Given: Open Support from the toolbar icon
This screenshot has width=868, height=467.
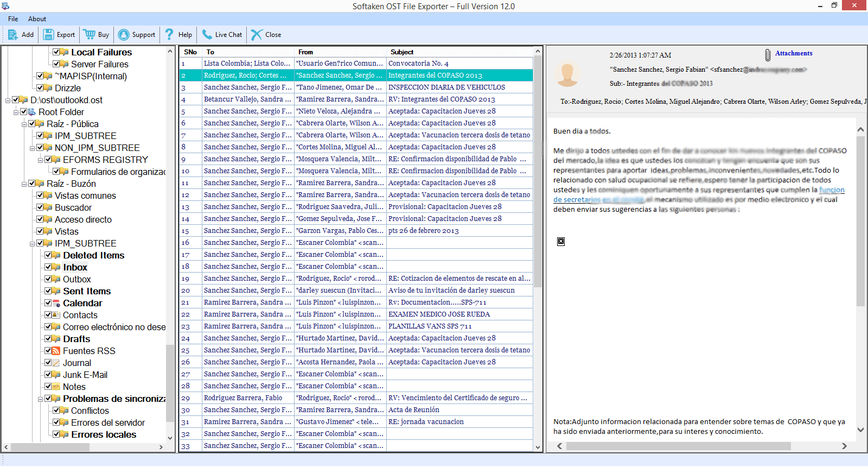Looking at the screenshot, I should click(x=124, y=35).
